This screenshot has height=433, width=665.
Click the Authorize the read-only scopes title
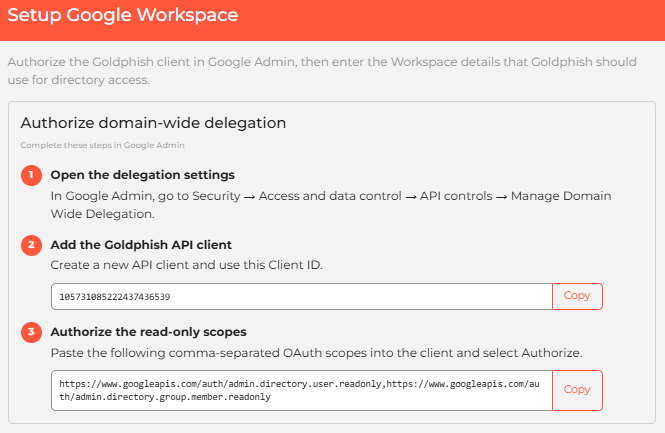tap(148, 332)
